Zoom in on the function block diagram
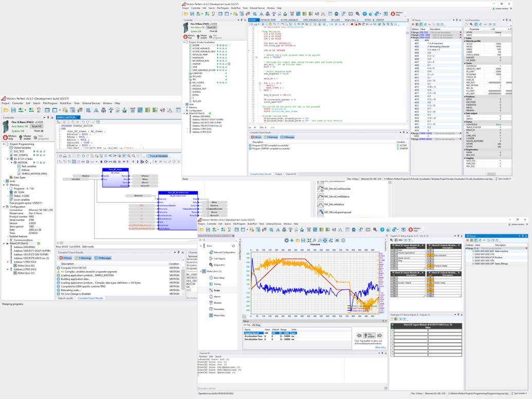The image size is (532, 399). click(x=129, y=156)
